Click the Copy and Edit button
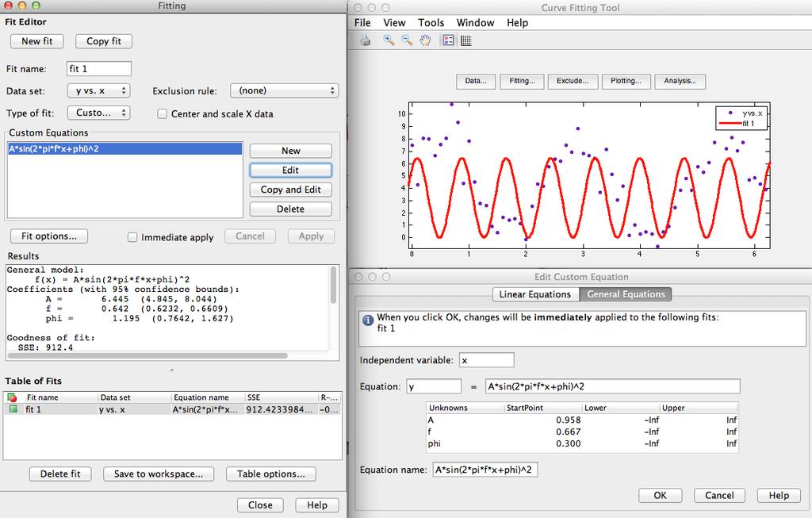The height and width of the screenshot is (518, 812). click(x=290, y=190)
